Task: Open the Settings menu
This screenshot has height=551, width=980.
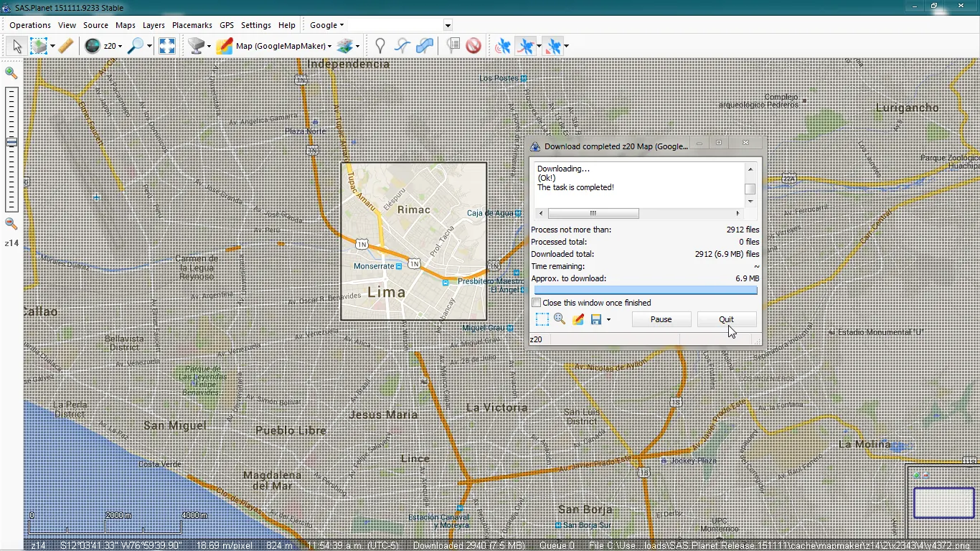Action: pyautogui.click(x=256, y=25)
